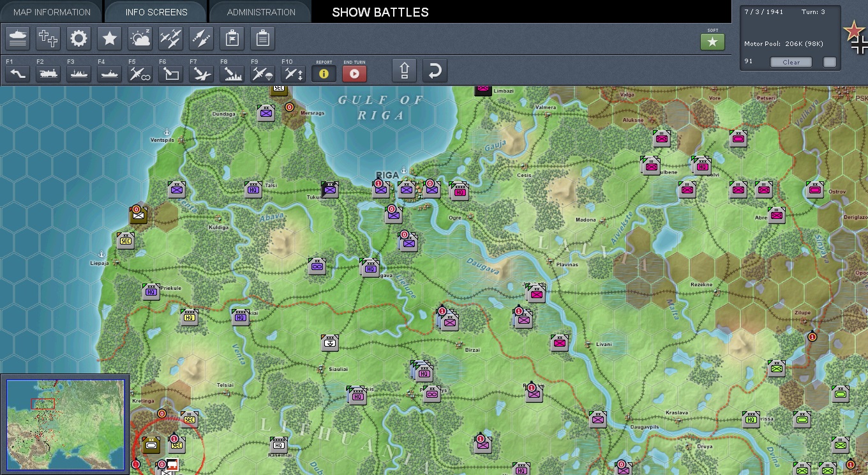The width and height of the screenshot is (868, 475).
Task: Open the MAP INFORMATION tab
Action: pyautogui.click(x=52, y=12)
